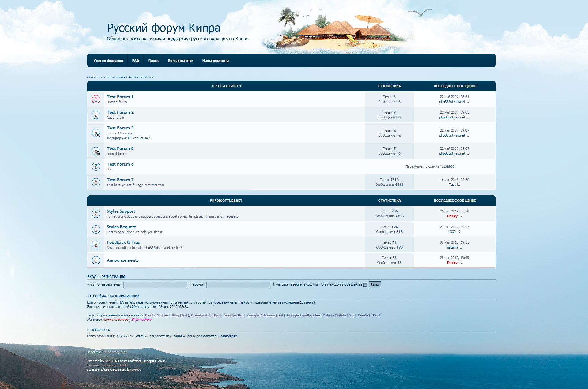Open the FAQ menu item

(x=135, y=61)
